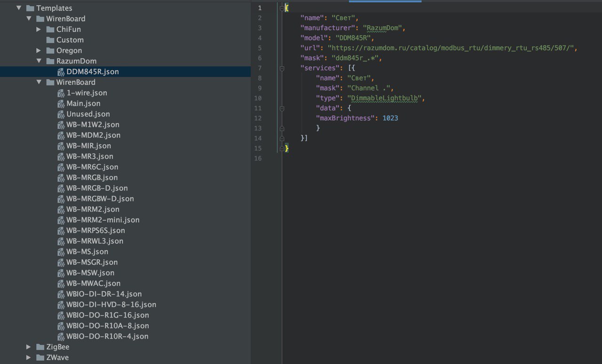Open WBIO-DI-DR-14.json in the tree
Screen dimensions: 602x364
click(104, 294)
